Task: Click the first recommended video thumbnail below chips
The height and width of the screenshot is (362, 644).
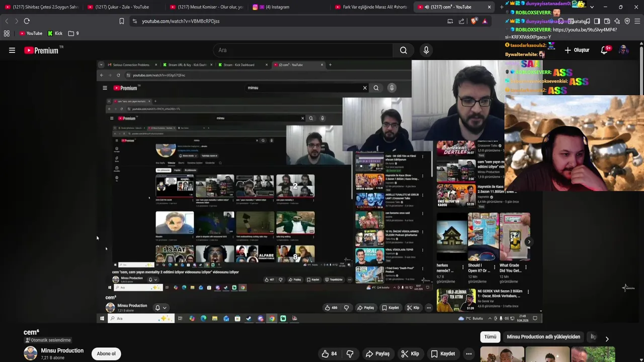Action: pos(502,354)
